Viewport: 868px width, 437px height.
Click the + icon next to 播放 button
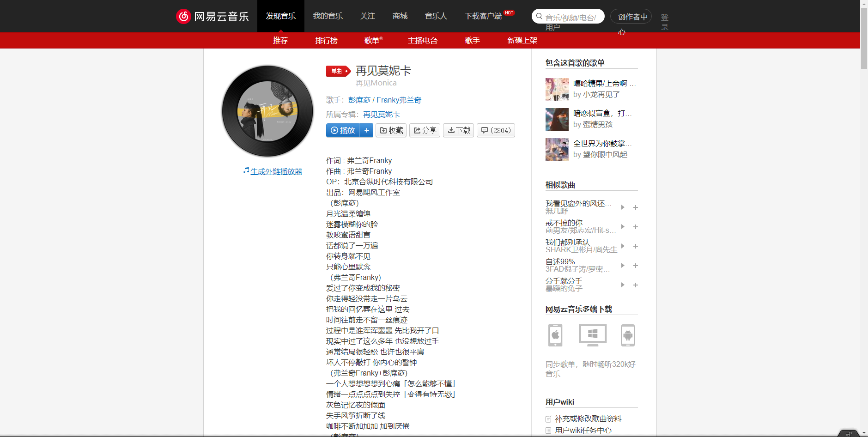click(x=366, y=130)
